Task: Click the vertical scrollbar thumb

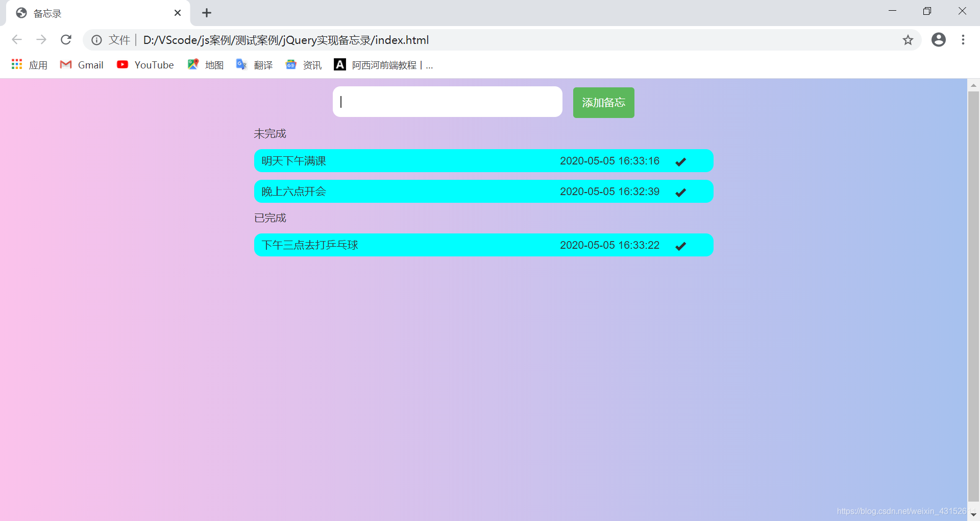Action: coord(973,296)
